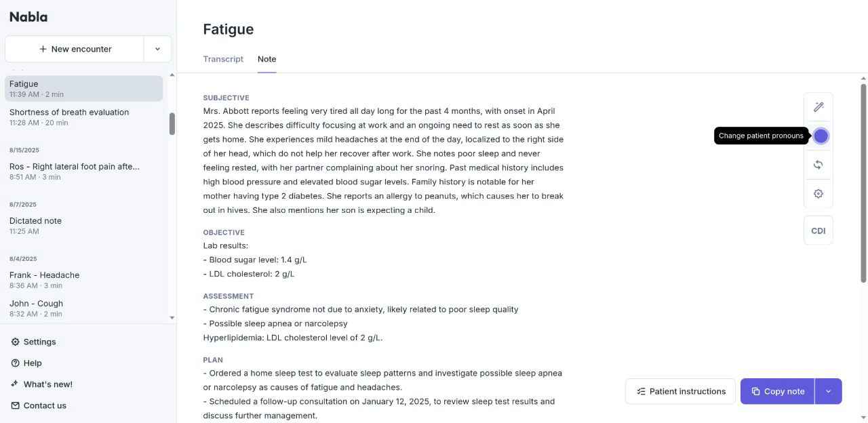Open the CDI panel button
The image size is (868, 423).
click(x=818, y=230)
